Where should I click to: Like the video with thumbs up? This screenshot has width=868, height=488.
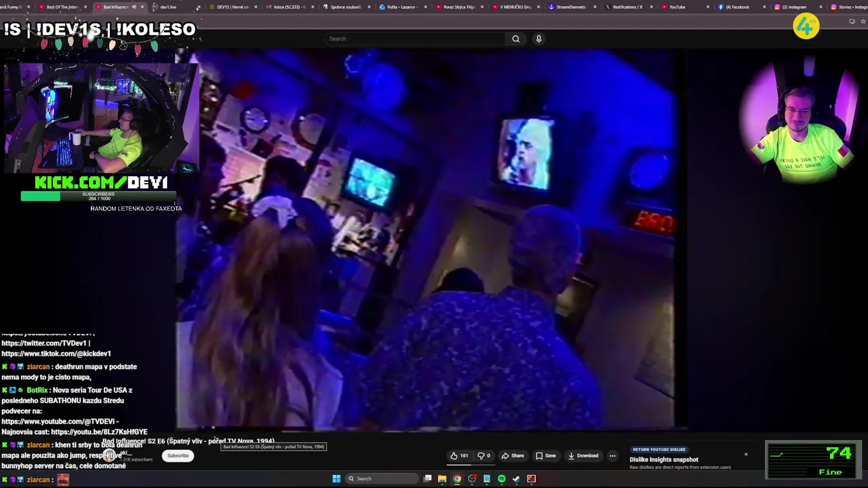tap(459, 455)
